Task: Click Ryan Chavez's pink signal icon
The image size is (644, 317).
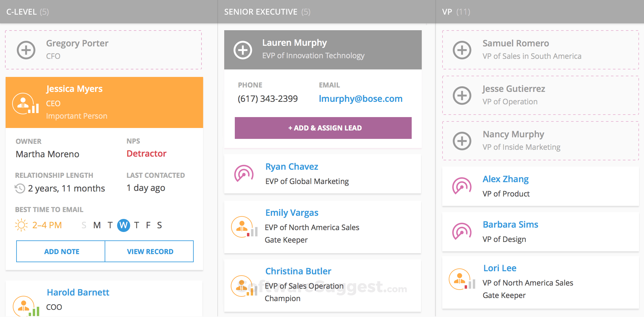Action: click(x=244, y=174)
